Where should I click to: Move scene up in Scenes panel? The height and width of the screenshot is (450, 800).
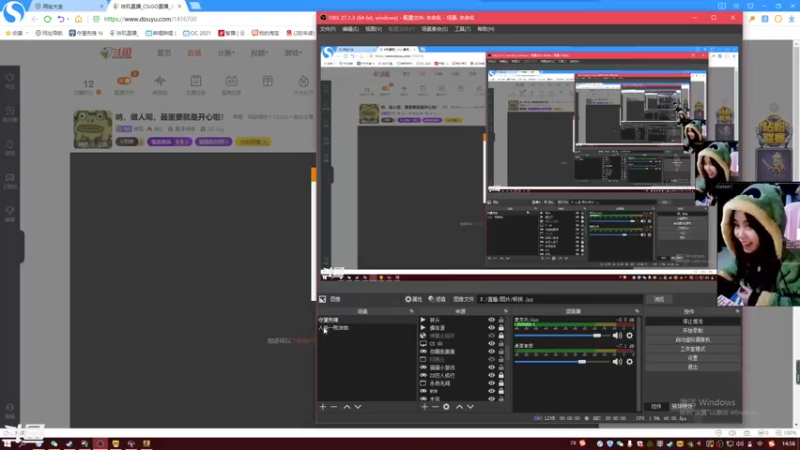click(347, 407)
